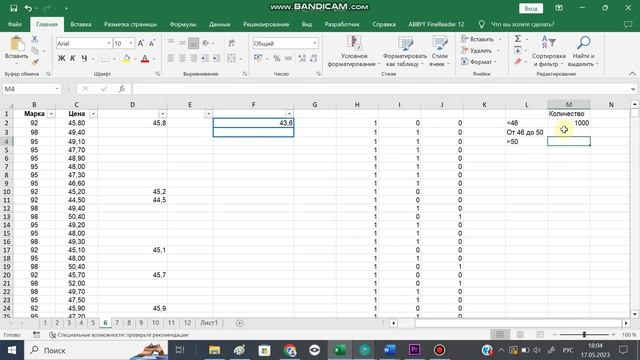Center the text horizontally
The image size is (640, 360).
pos(182,59)
